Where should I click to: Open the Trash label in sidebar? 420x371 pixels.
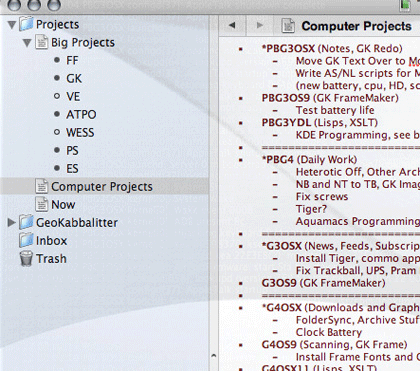pyautogui.click(x=51, y=258)
